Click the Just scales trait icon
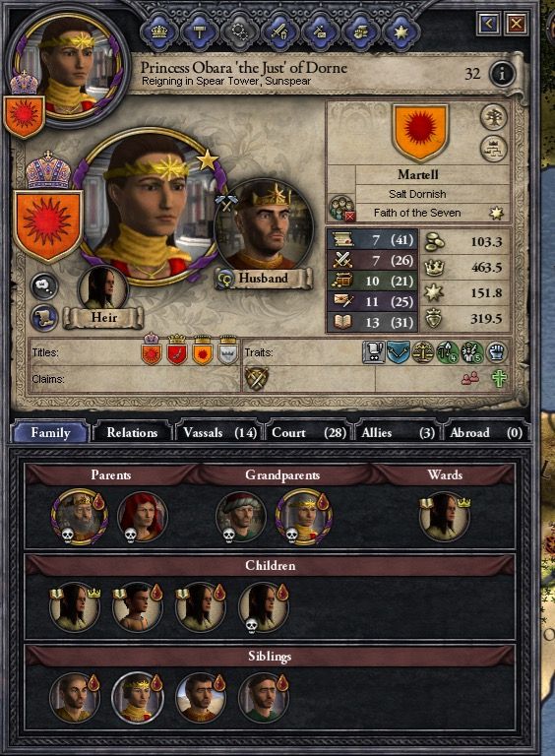555x756 pixels. click(x=422, y=352)
